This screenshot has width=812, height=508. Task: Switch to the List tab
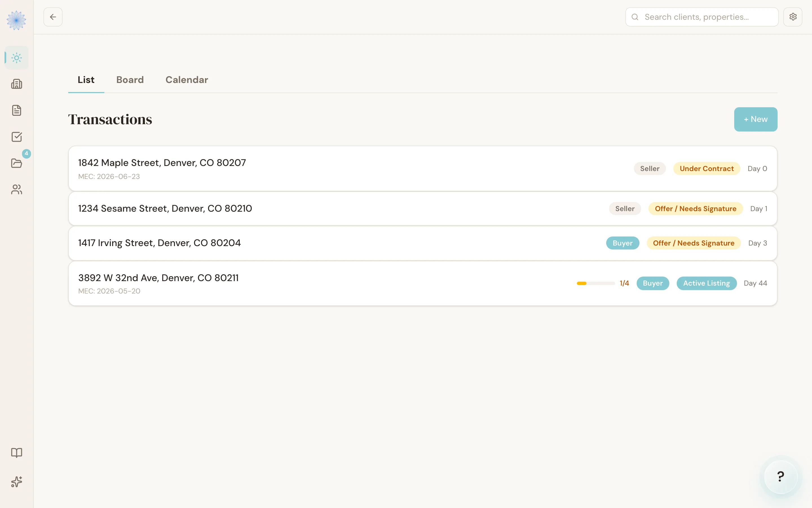[x=86, y=80]
